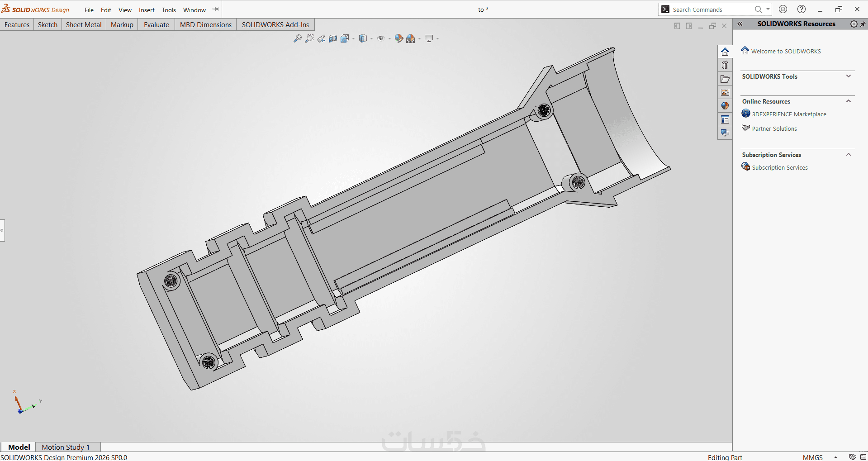Click the View Settings monitor icon
Viewport: 868px width, 461px height.
click(x=429, y=38)
